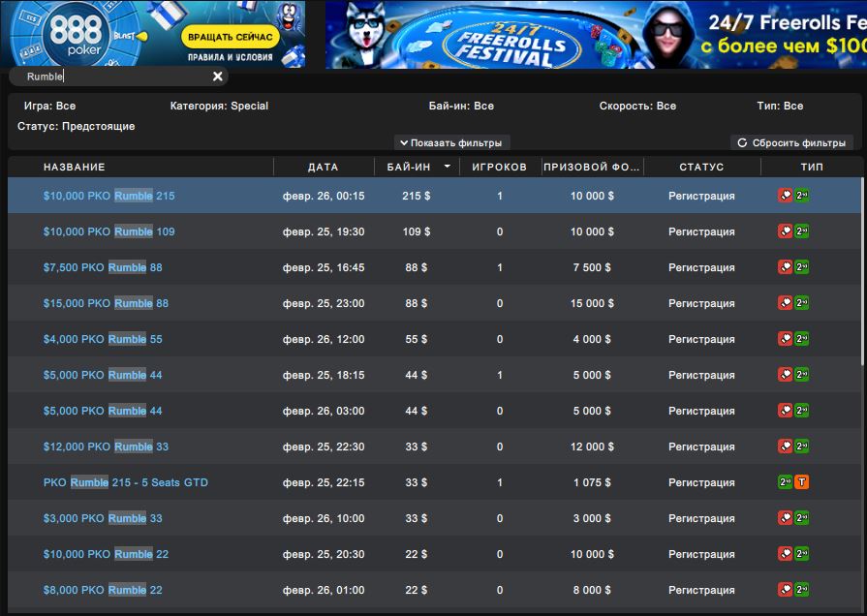Click the red knockout icon on $10,000 PKO Rumble 215
The width and height of the screenshot is (867, 616).
point(785,196)
